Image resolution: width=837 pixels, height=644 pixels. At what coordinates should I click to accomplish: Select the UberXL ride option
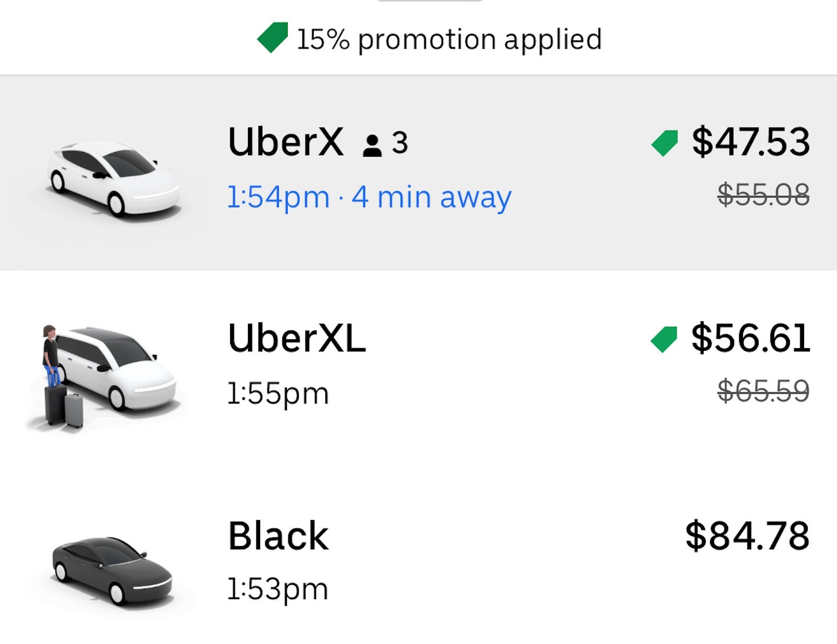[418, 366]
